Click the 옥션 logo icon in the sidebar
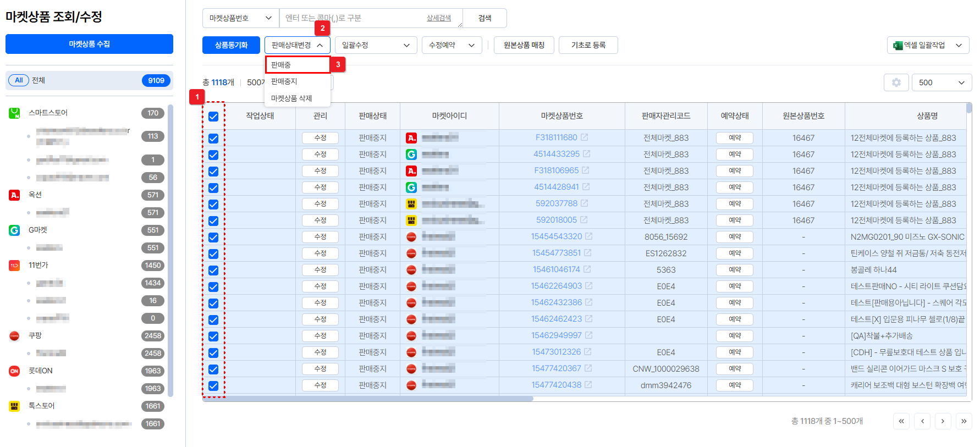980x447 pixels. tap(14, 195)
